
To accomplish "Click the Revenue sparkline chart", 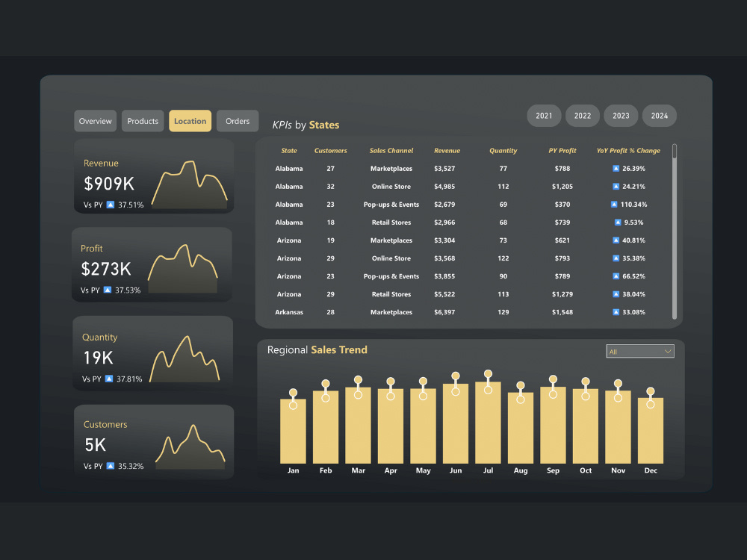I will (x=189, y=184).
